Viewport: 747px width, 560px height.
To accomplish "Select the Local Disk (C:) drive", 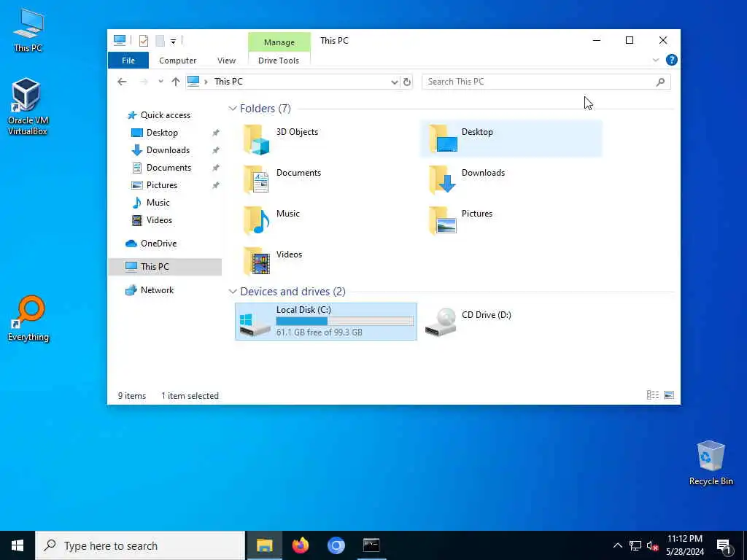I will click(326, 322).
